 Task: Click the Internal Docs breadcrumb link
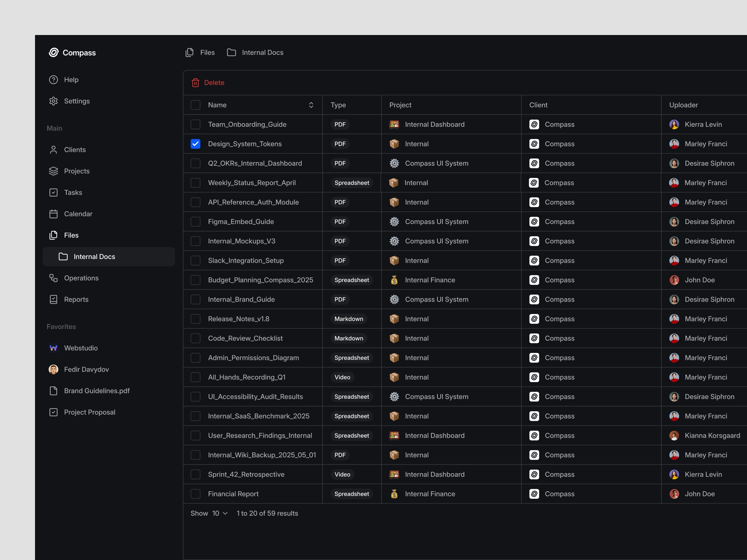(262, 52)
